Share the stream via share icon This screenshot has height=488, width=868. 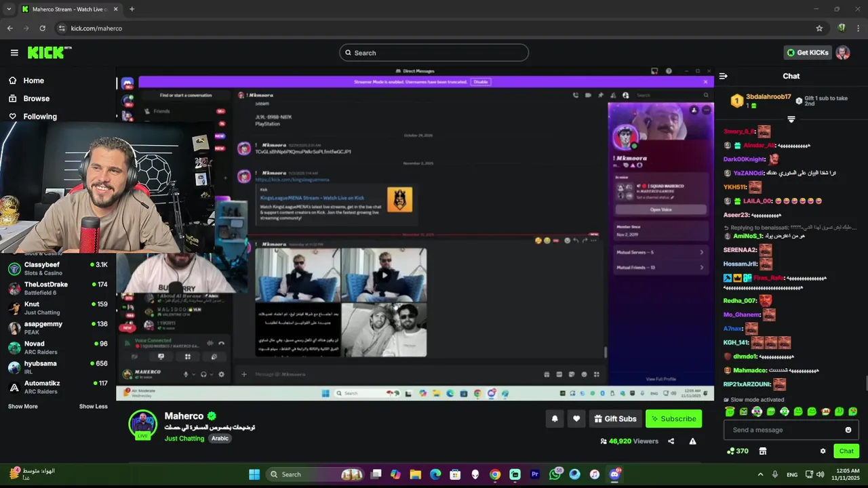pos(671,441)
